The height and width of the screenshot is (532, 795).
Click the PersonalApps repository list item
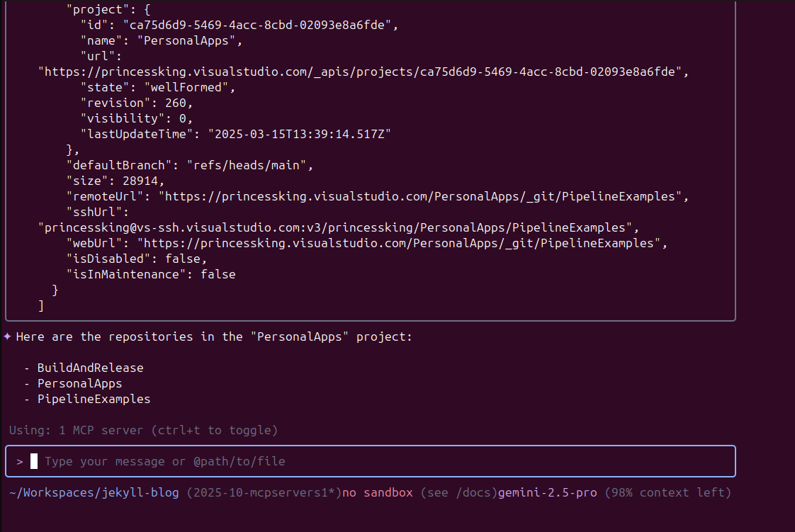(x=79, y=383)
